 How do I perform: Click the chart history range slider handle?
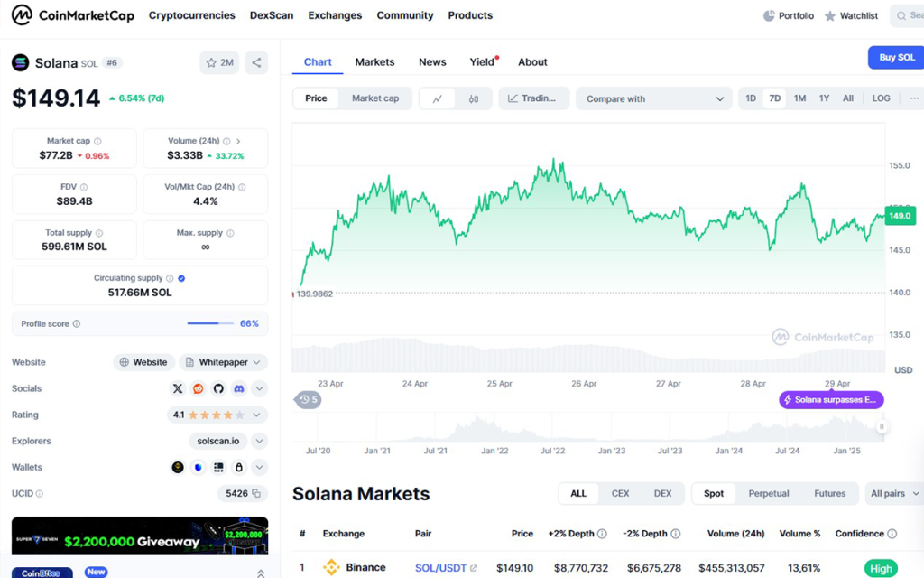coord(882,426)
